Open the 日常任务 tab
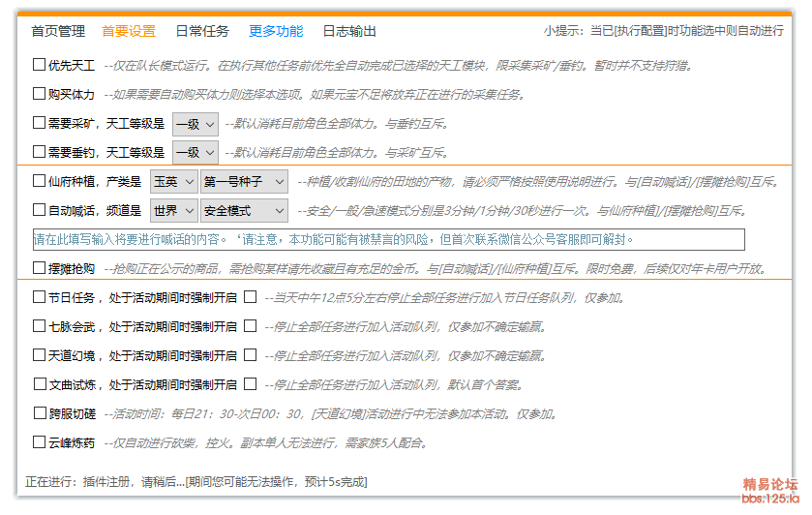The image size is (812, 515). (x=202, y=31)
